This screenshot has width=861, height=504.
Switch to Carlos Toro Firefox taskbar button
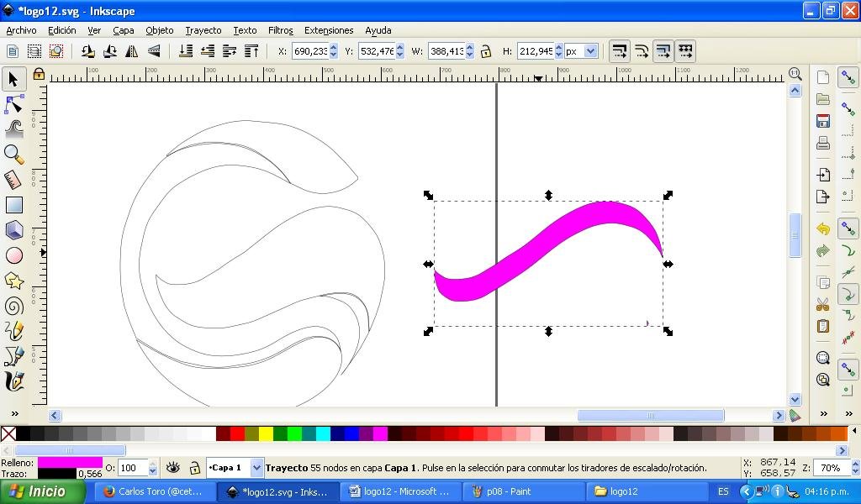click(x=155, y=491)
